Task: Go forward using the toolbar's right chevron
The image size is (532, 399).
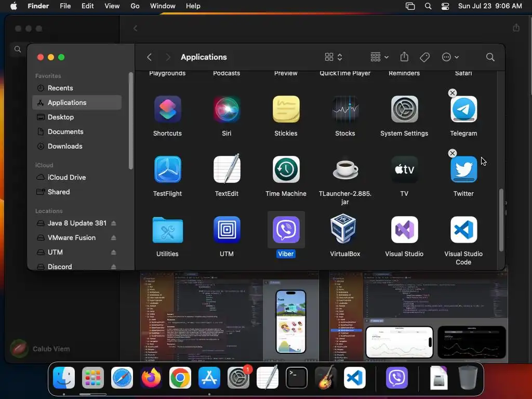Action: coord(168,57)
